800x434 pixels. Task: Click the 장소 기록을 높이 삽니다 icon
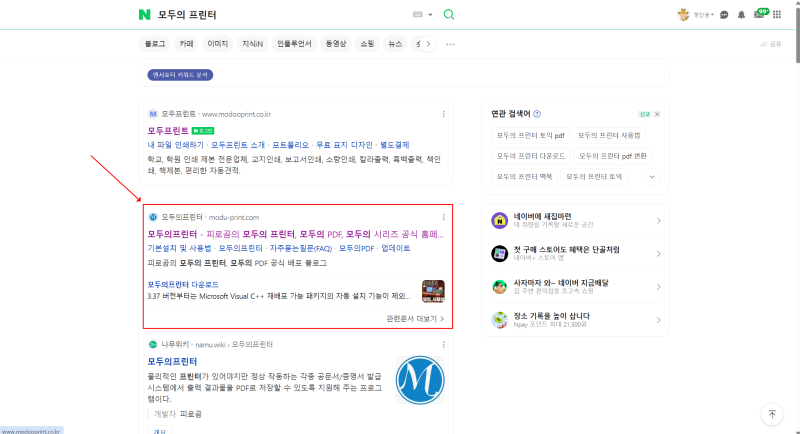pyautogui.click(x=499, y=320)
